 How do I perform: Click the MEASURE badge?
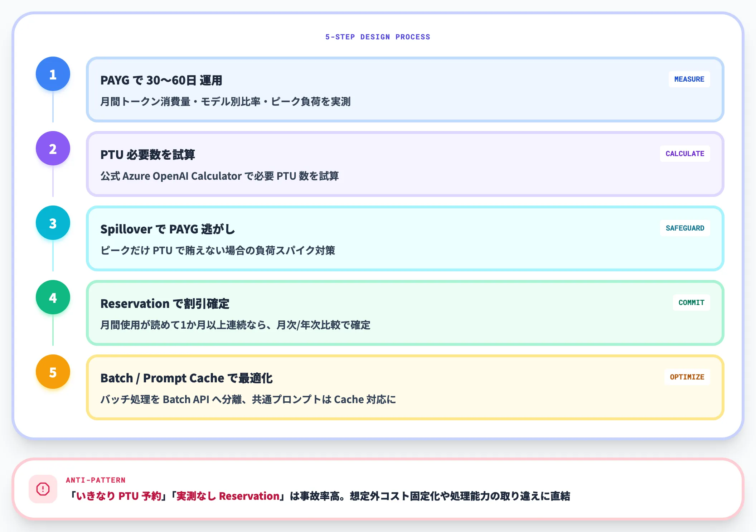(689, 79)
